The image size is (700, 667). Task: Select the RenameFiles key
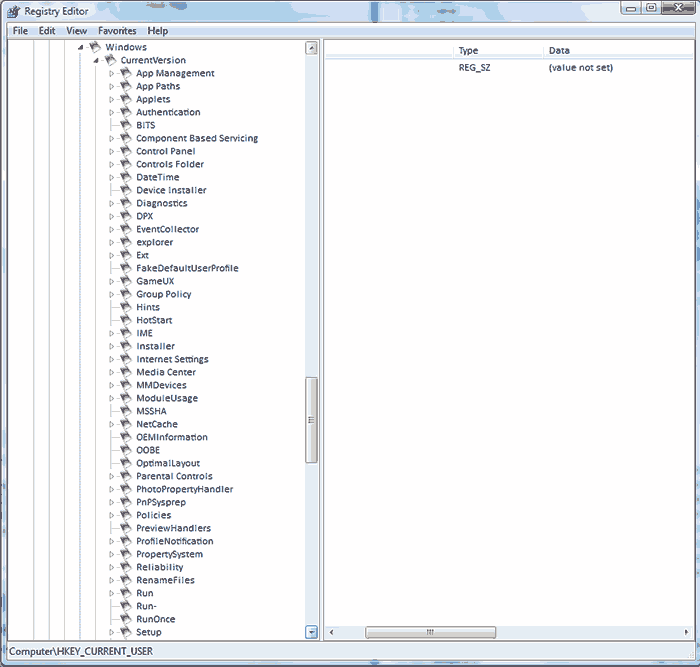point(166,580)
